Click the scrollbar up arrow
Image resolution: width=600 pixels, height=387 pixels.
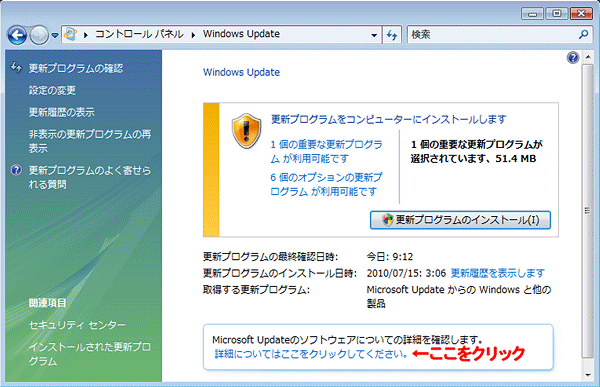[588, 57]
